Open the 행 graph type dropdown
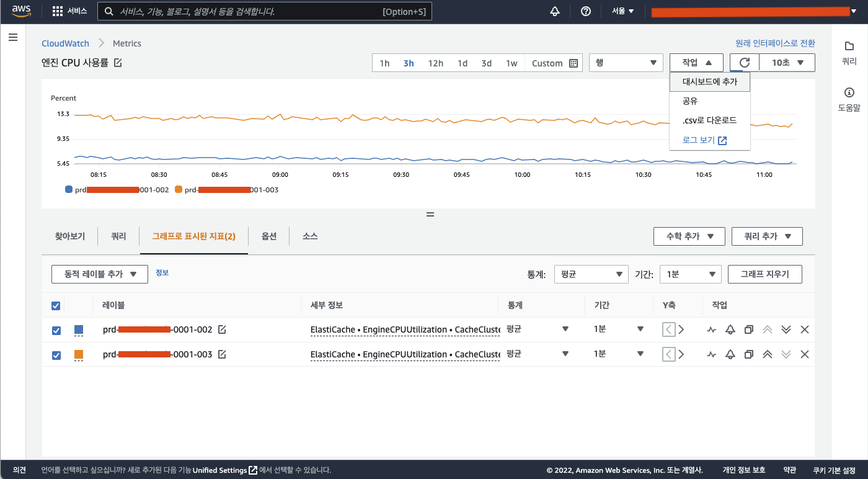This screenshot has width=868, height=479. (626, 63)
